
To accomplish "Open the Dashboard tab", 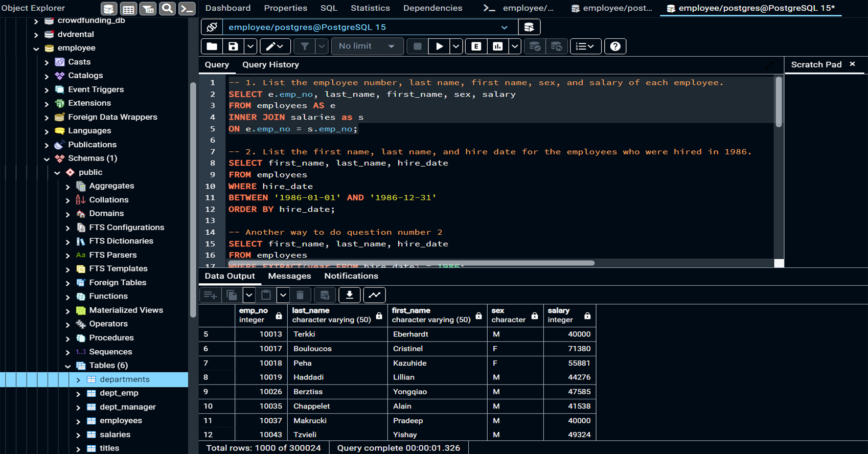I will [x=228, y=8].
